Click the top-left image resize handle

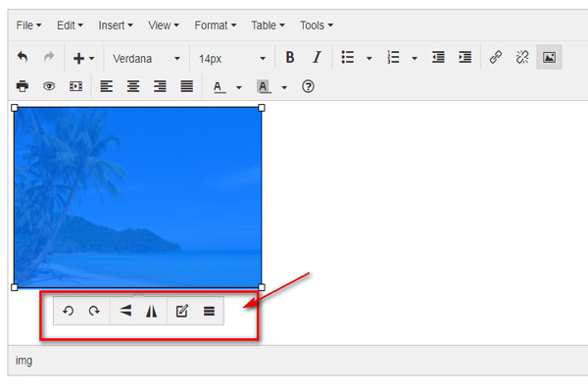tap(15, 108)
